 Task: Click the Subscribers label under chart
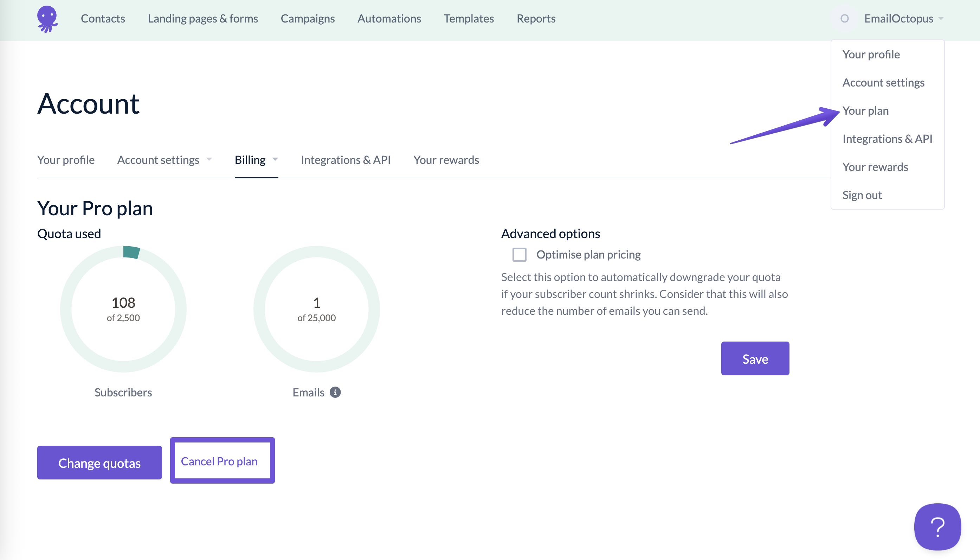tap(123, 392)
